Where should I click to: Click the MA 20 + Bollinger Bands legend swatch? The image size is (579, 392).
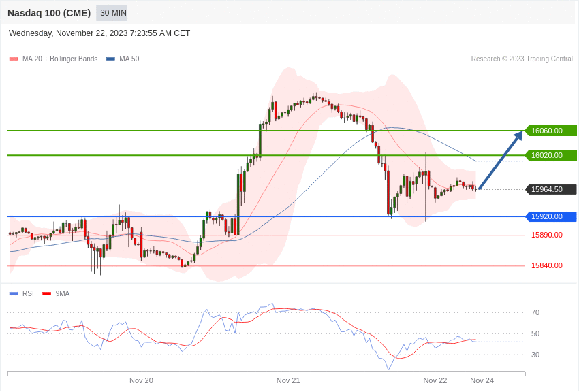(x=14, y=59)
